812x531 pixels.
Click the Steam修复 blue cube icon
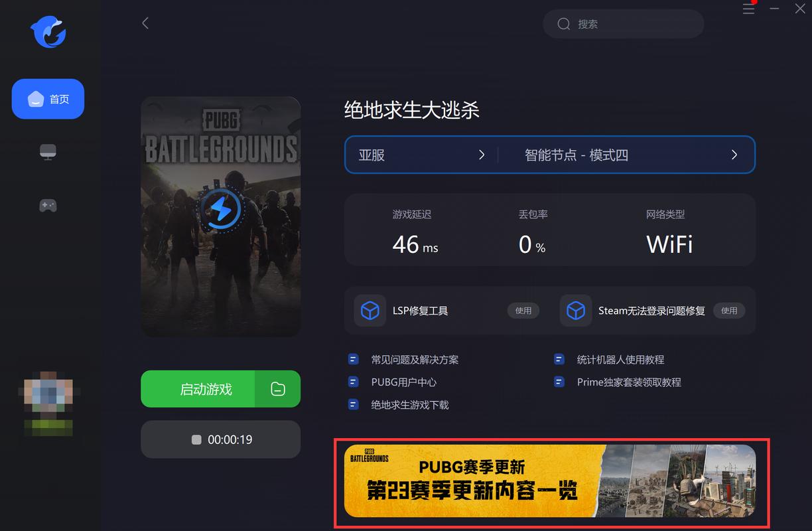(575, 310)
